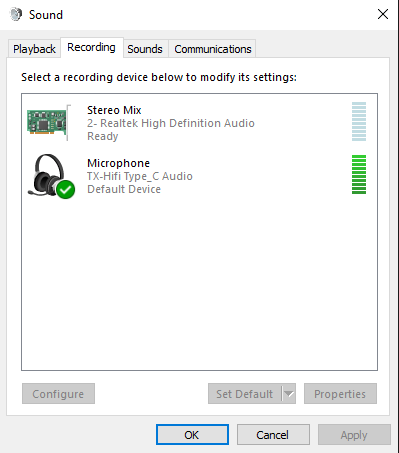Dismiss dialog with Cancel button

tap(273, 435)
